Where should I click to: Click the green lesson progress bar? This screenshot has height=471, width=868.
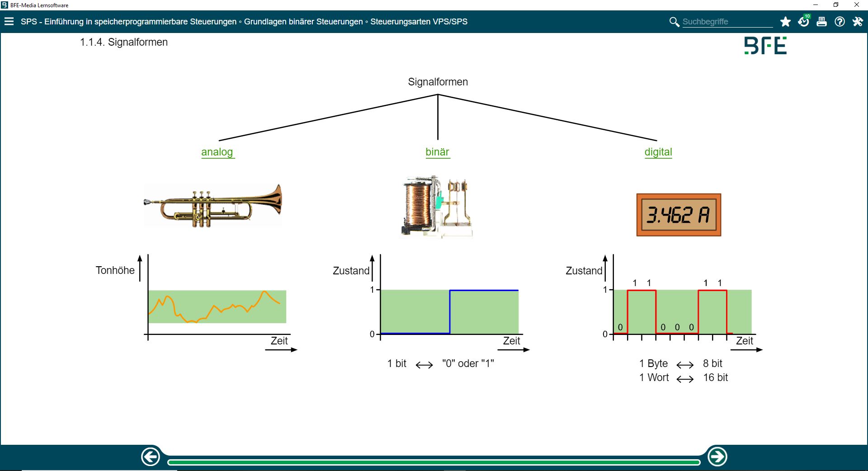coord(434,462)
